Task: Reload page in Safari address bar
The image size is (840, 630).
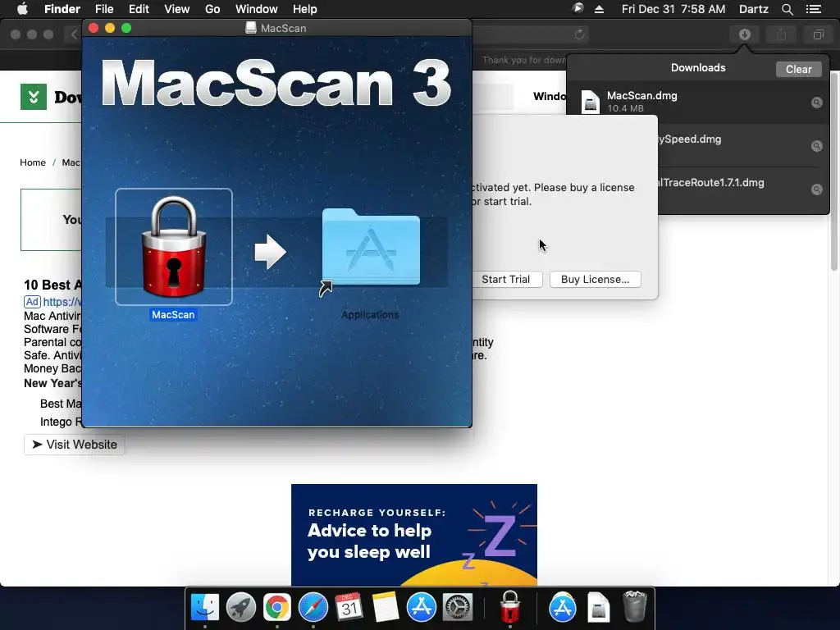Action: click(x=579, y=34)
